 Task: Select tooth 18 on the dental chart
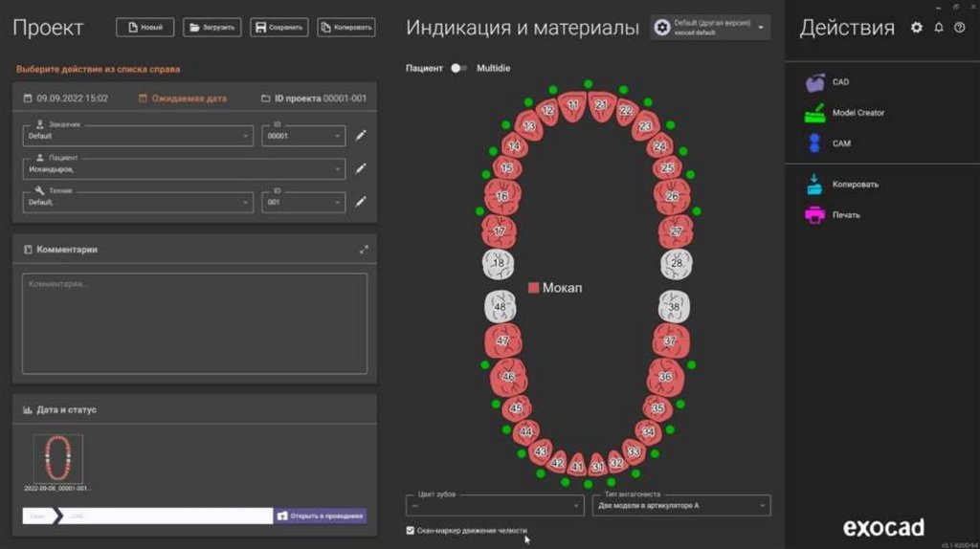click(498, 264)
